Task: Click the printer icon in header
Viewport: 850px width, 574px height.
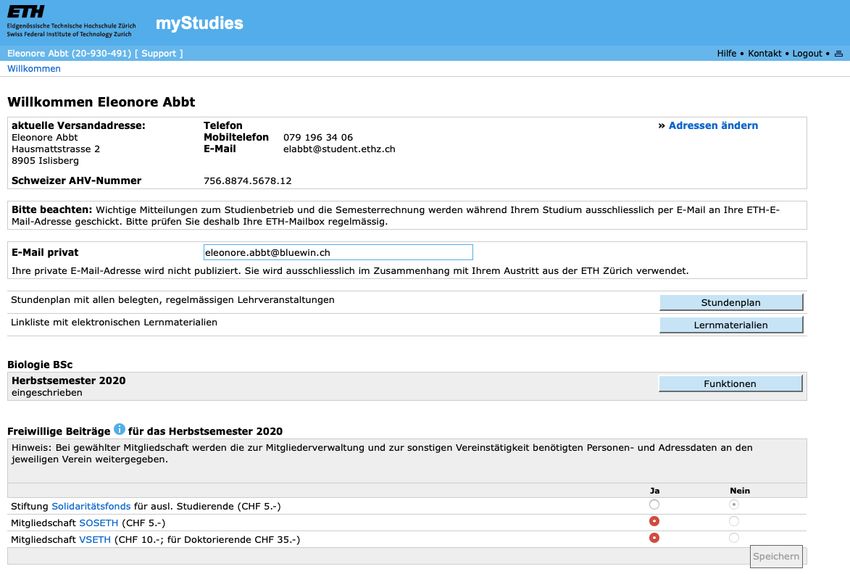Action: tap(839, 54)
